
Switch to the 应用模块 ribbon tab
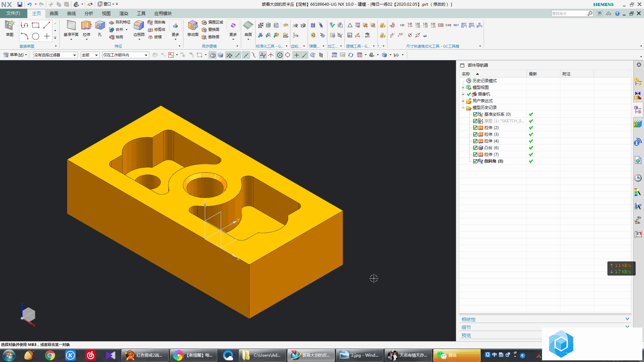click(163, 13)
